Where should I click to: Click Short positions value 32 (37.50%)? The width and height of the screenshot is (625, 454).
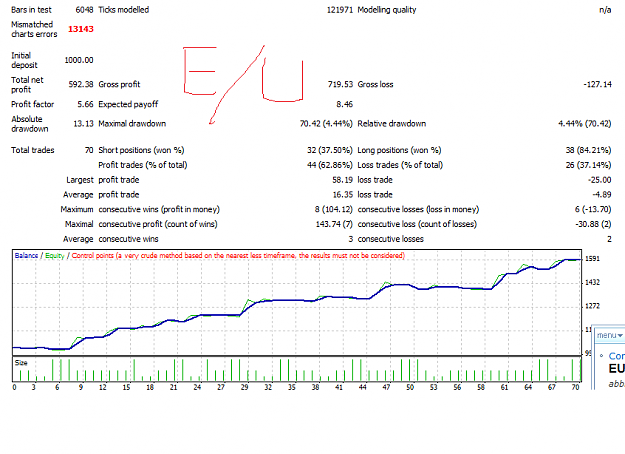(330, 150)
